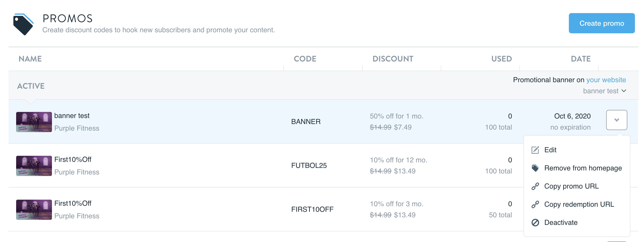Screen dimensions: 644x242
Task: Select Deactivate in the promo menu
Action: [x=561, y=223]
